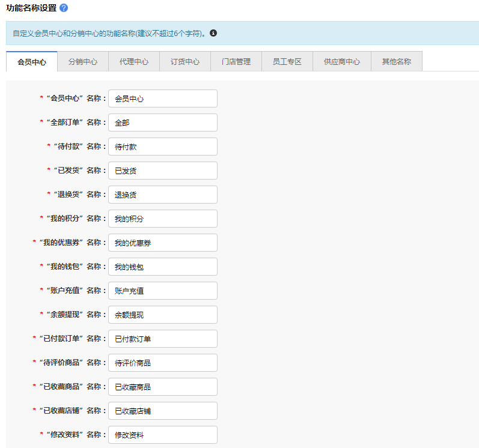Switch to the 供应商中心 tab
Image resolution: width=479 pixels, height=448 pixels.
[x=342, y=61]
